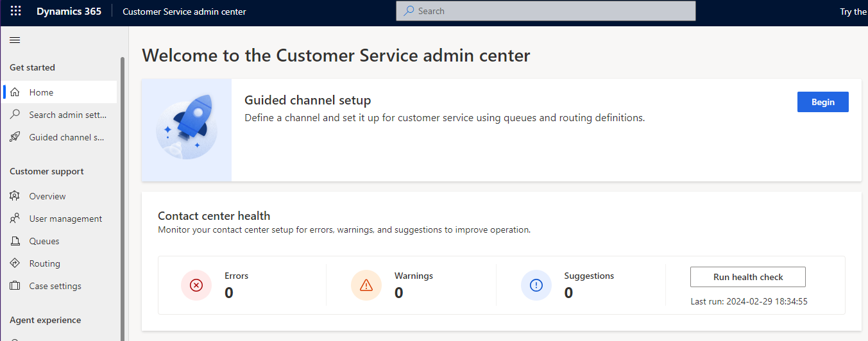The image size is (868, 341).
Task: Click the red Errors circle icon
Action: pyautogui.click(x=196, y=285)
